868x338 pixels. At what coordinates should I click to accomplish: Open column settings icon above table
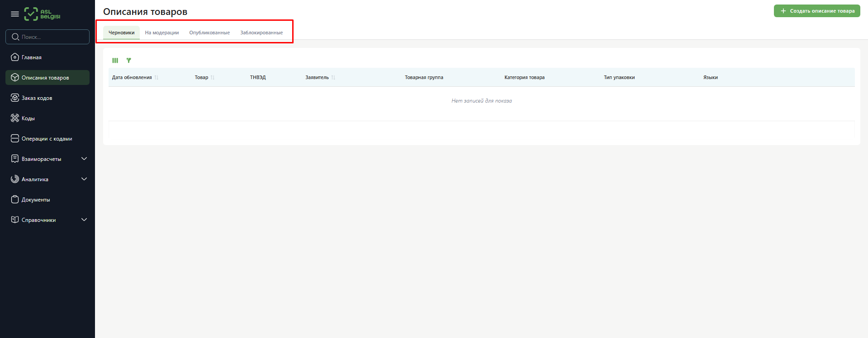click(115, 61)
